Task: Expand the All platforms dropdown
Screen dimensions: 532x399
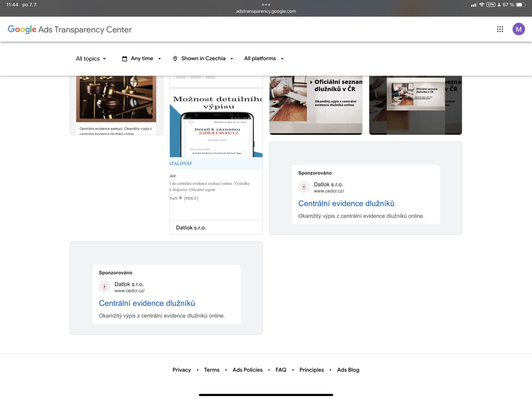Action: (264, 58)
